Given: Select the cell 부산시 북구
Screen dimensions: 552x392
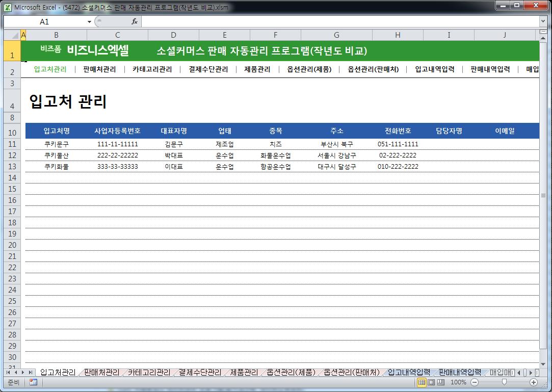Looking at the screenshot, I should point(336,144).
